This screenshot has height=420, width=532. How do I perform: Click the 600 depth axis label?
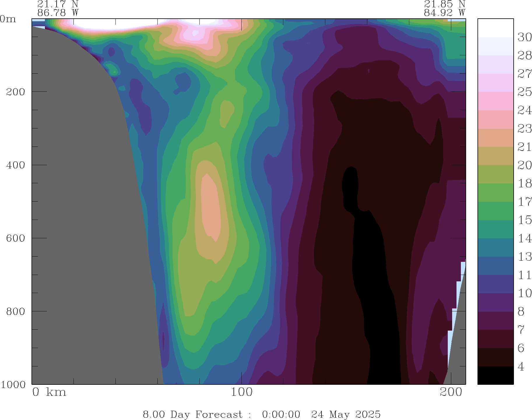pos(16,238)
